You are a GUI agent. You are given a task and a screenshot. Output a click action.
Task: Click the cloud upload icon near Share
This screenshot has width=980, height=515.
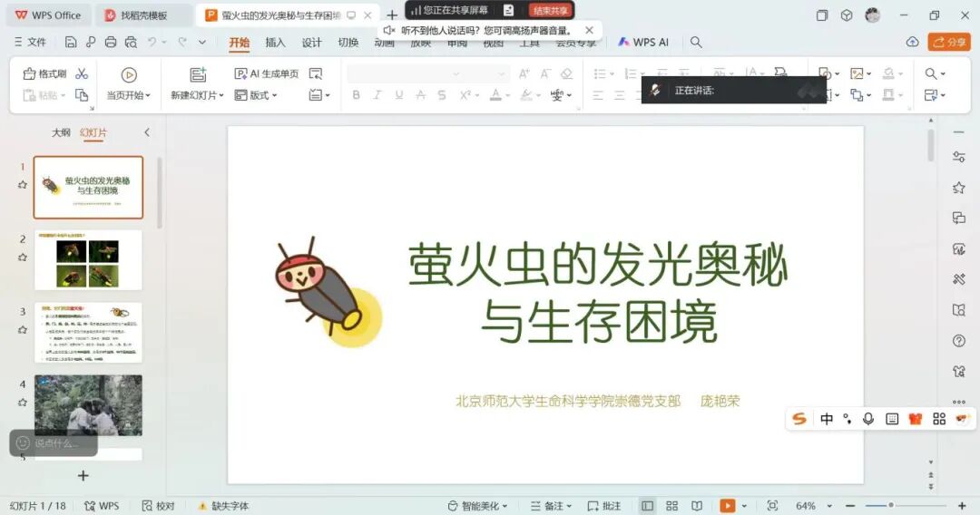point(912,43)
